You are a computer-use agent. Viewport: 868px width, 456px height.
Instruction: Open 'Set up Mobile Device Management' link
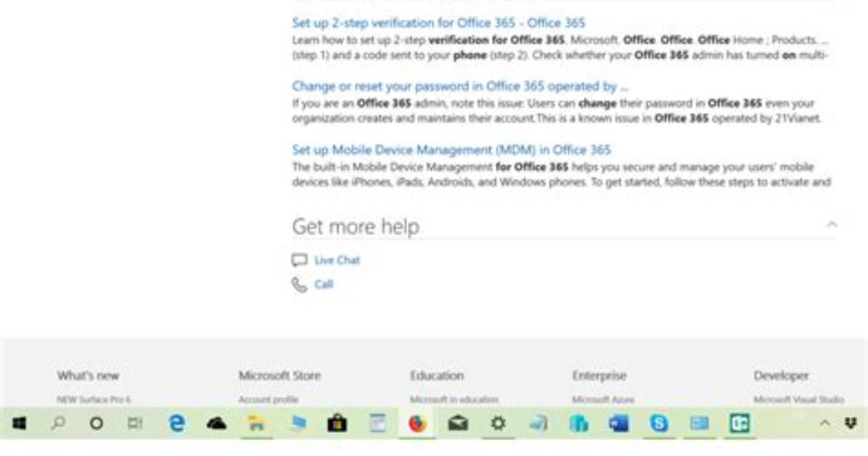click(451, 150)
